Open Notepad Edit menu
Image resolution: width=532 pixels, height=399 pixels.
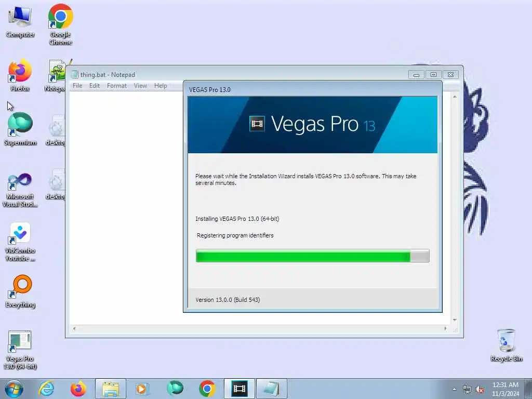coord(95,86)
